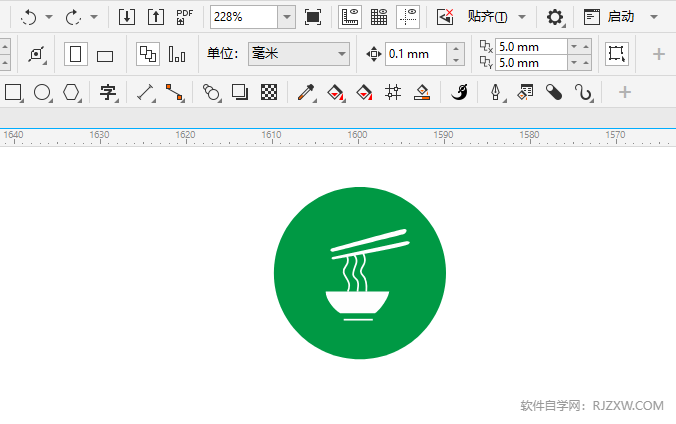
Task: Select the Connector tool
Action: click(x=174, y=93)
